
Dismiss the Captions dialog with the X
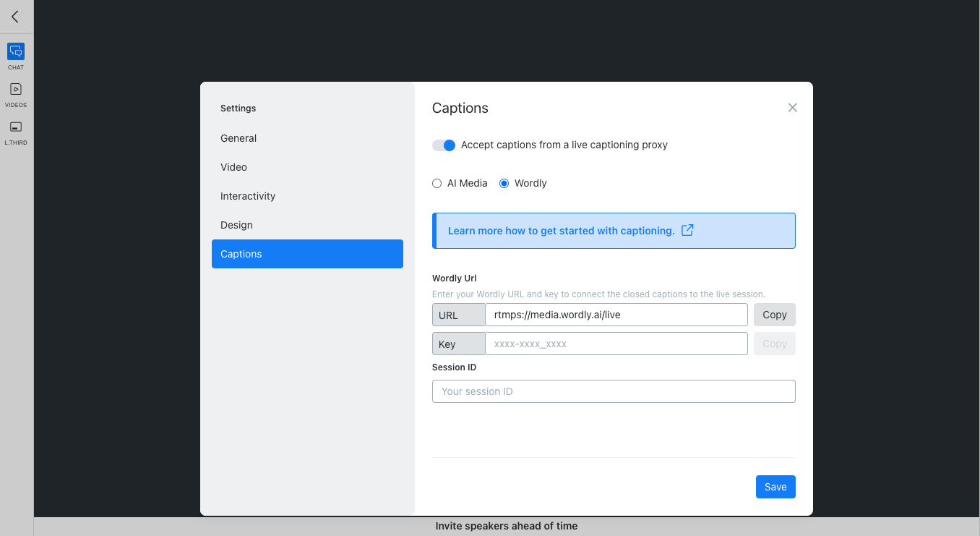(792, 107)
